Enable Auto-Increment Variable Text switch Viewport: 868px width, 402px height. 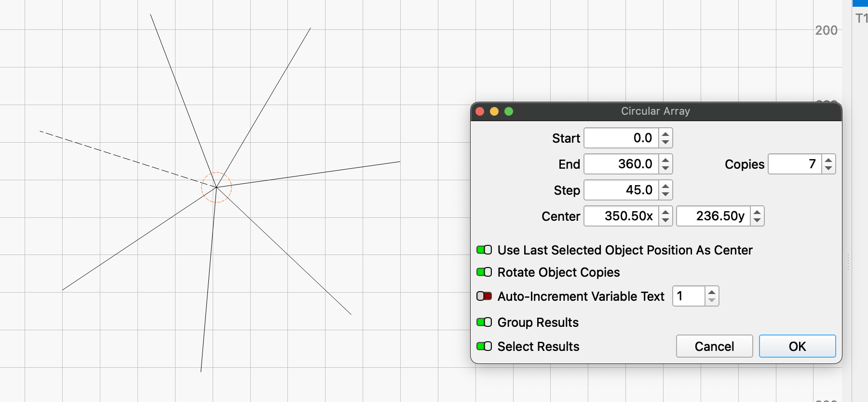point(484,296)
